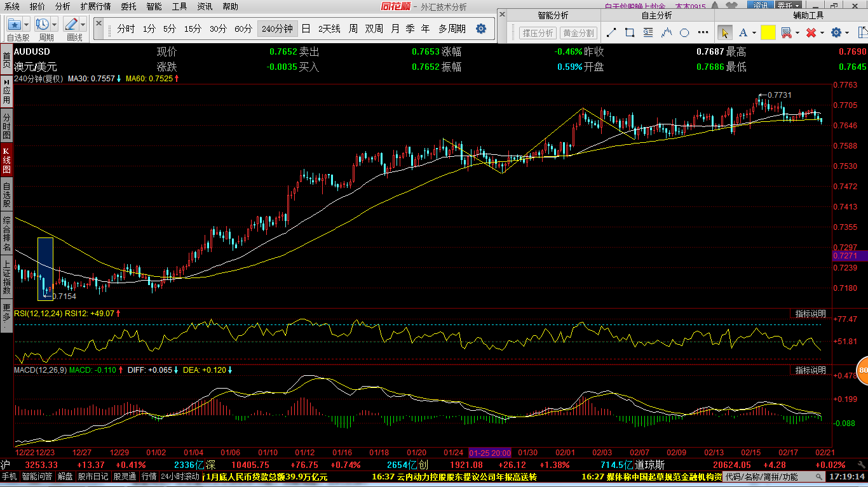This screenshot has width=868, height=487.
Task: Open the 分时图 sidebar tab
Action: (x=6, y=127)
